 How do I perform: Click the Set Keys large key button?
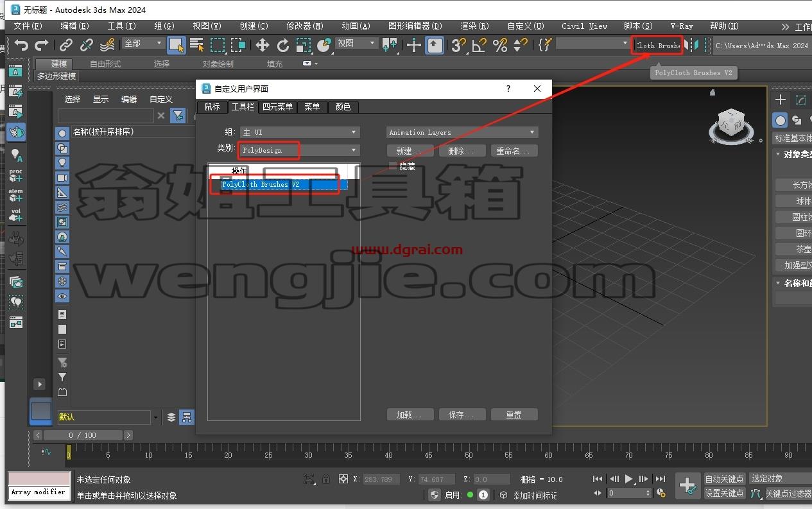point(687,486)
